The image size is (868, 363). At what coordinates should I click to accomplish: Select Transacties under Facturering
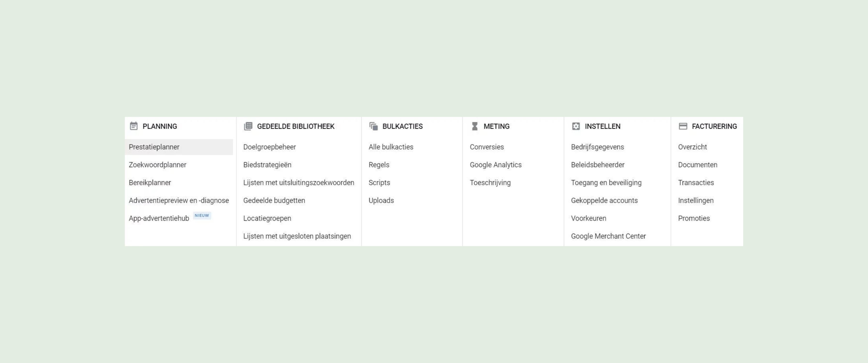(696, 183)
